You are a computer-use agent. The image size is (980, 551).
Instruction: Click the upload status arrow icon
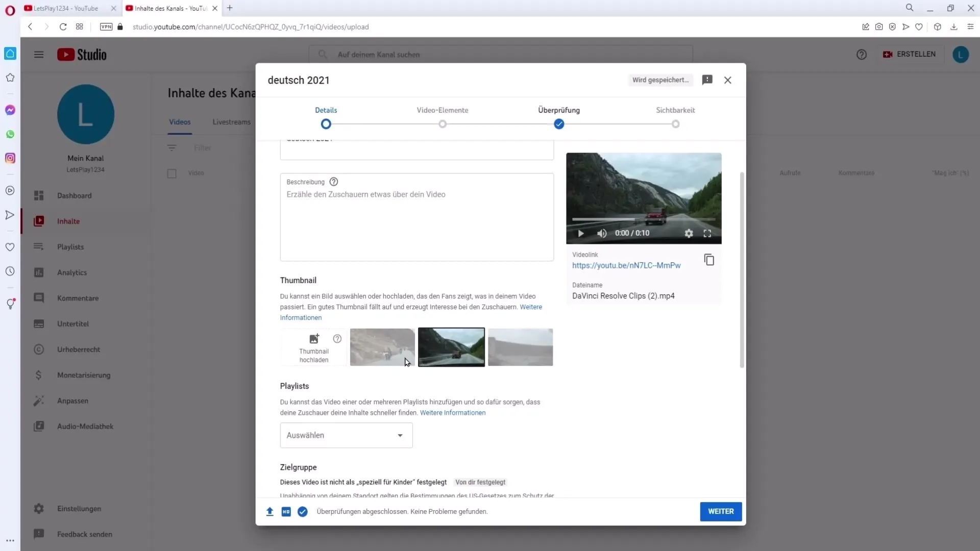pyautogui.click(x=269, y=511)
